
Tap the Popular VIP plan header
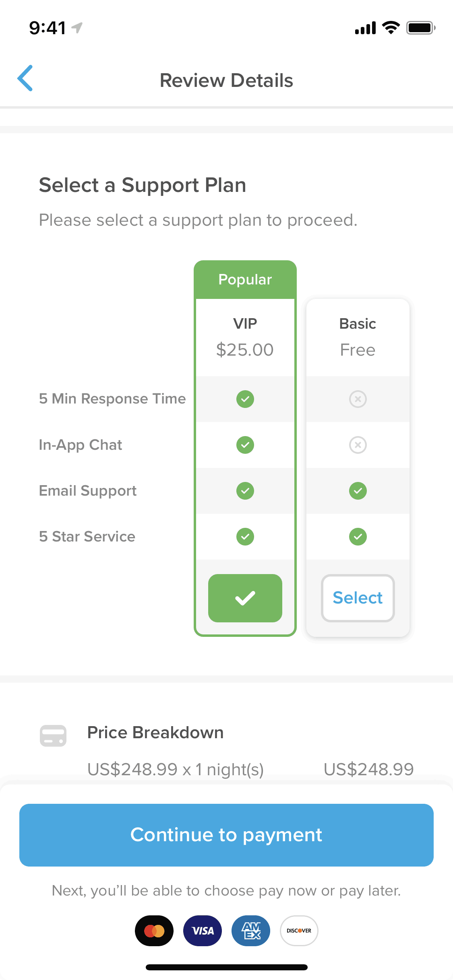[245, 280]
